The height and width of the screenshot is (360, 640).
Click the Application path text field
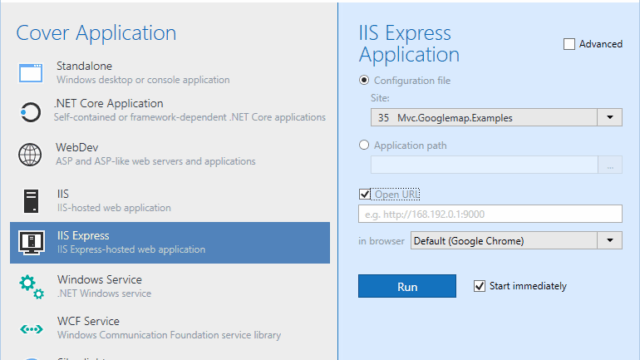click(x=484, y=165)
